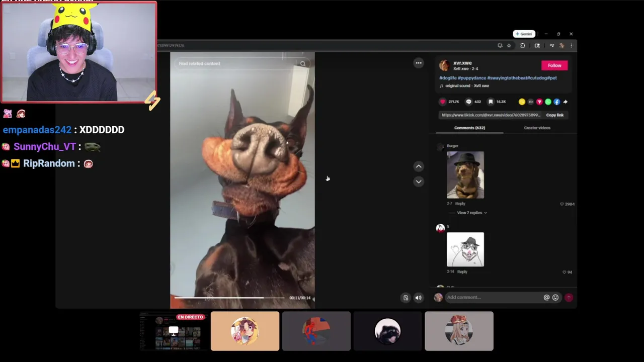Select the anime girl peach participant tile
Viewport: 644px width, 362px height.
point(245,331)
